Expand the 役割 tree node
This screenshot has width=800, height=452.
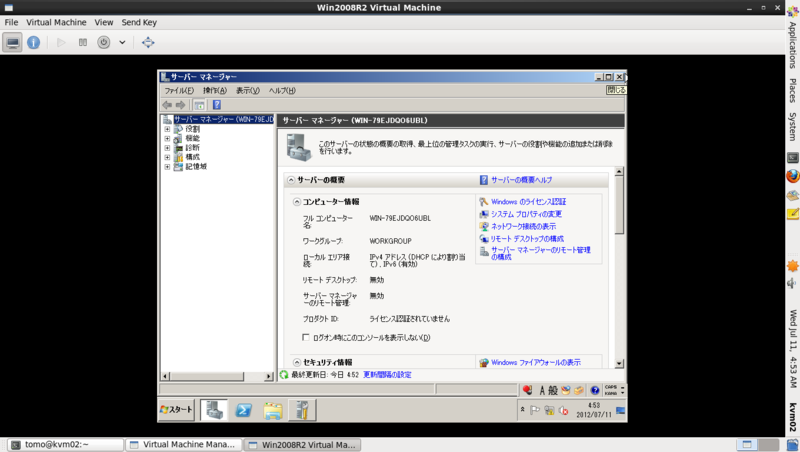[167, 129]
